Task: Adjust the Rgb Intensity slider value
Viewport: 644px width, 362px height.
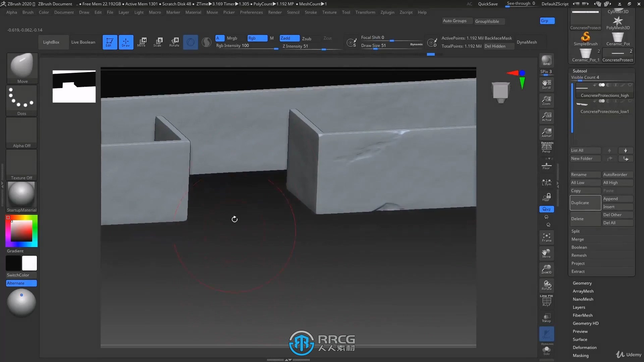Action: [x=245, y=46]
